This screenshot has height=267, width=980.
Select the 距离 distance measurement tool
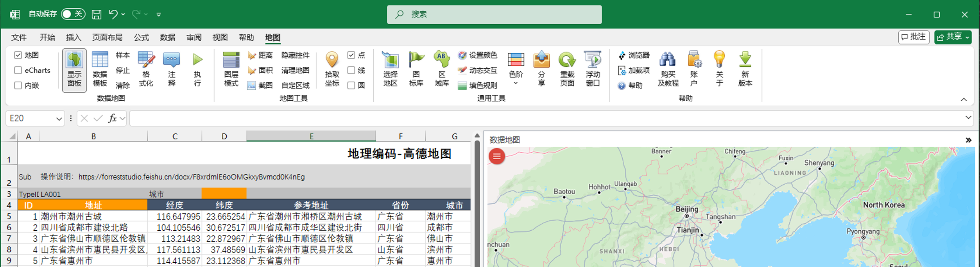click(x=260, y=55)
